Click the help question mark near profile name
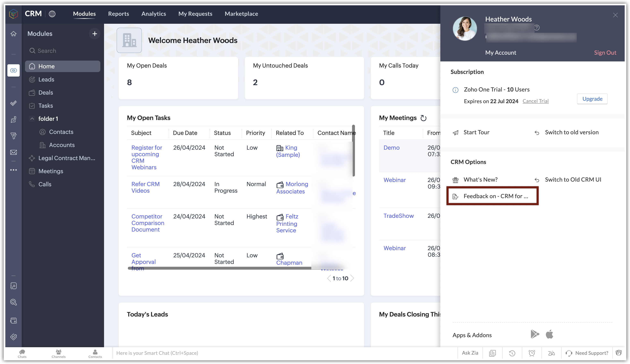630x364 pixels. (537, 27)
